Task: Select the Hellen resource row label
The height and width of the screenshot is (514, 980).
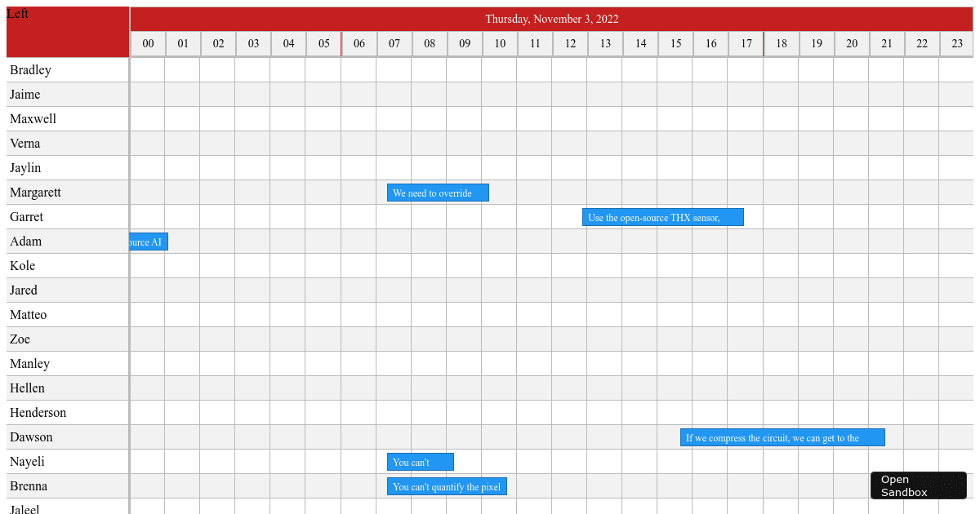Action: point(68,388)
